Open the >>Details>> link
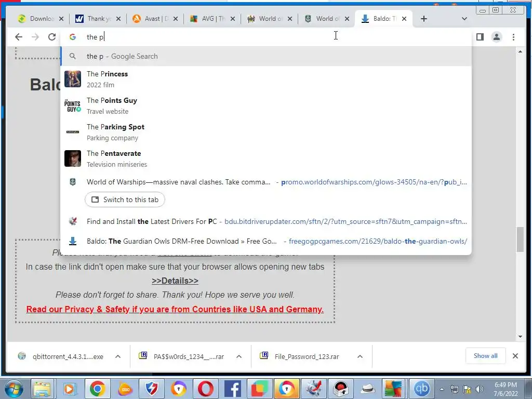This screenshot has height=399, width=532. [x=175, y=281]
